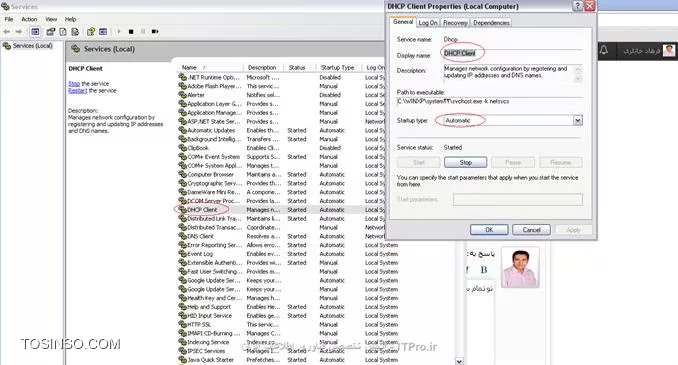Image resolution: width=678 pixels, height=365 pixels.
Task: Click the bold B formatting icon
Action: coord(484,270)
